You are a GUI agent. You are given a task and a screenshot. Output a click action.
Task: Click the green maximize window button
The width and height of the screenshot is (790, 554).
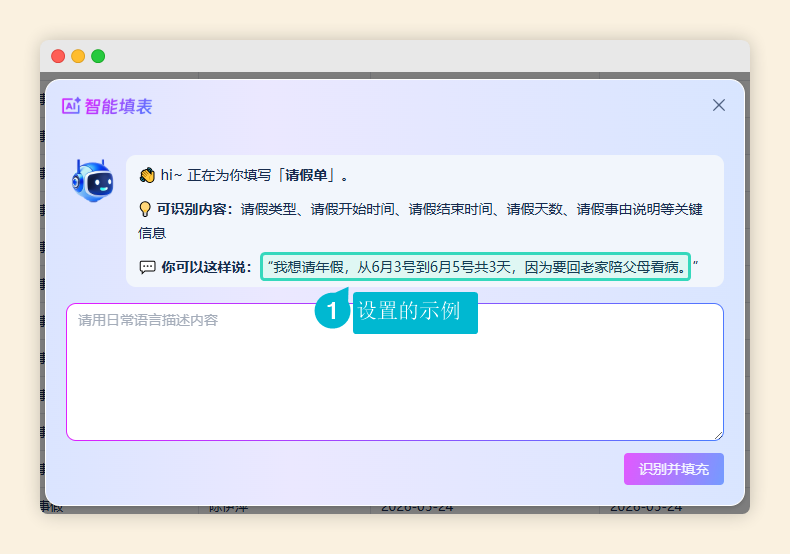[x=98, y=56]
